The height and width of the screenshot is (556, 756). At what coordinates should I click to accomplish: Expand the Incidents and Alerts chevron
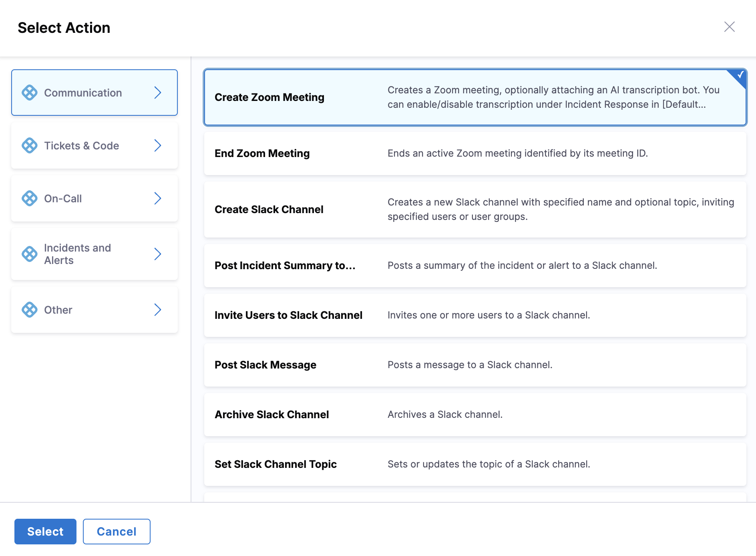click(x=158, y=254)
